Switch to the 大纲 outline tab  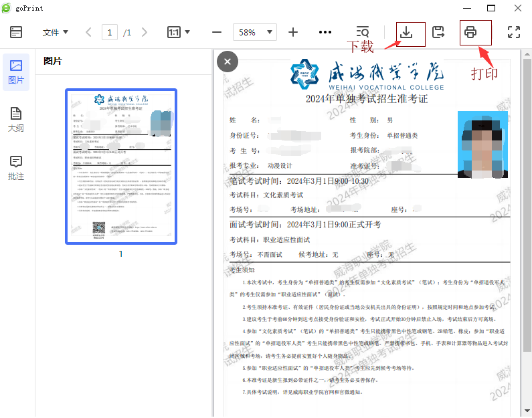[x=16, y=120]
